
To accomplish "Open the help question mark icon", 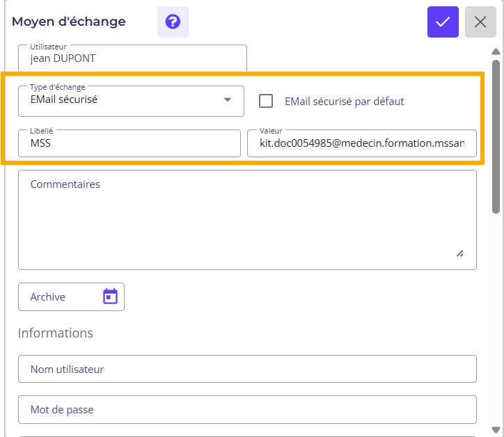I will point(173,22).
